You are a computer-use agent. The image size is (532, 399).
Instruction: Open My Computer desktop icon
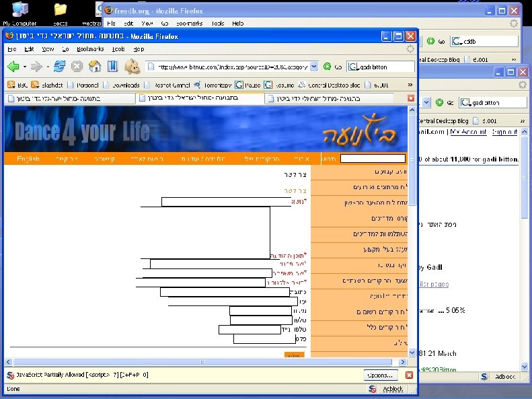tap(20, 14)
